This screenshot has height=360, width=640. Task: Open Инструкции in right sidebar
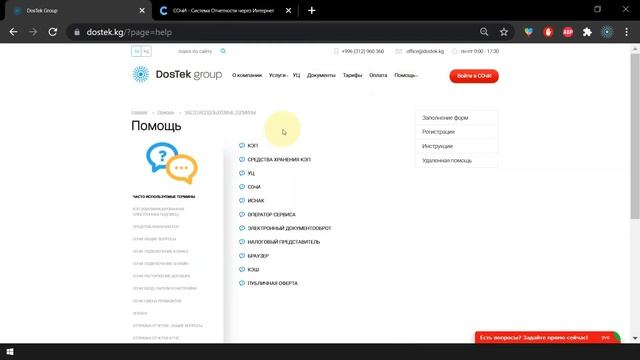click(x=457, y=146)
